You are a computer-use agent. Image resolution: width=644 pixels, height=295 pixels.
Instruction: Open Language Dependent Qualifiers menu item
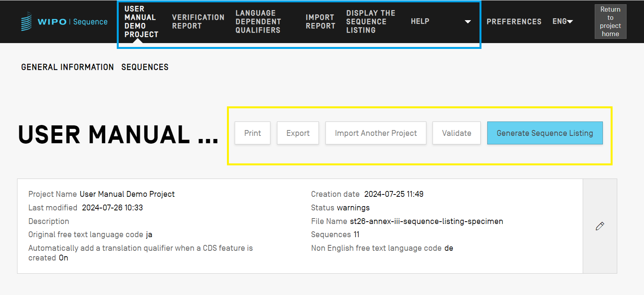coord(258,22)
